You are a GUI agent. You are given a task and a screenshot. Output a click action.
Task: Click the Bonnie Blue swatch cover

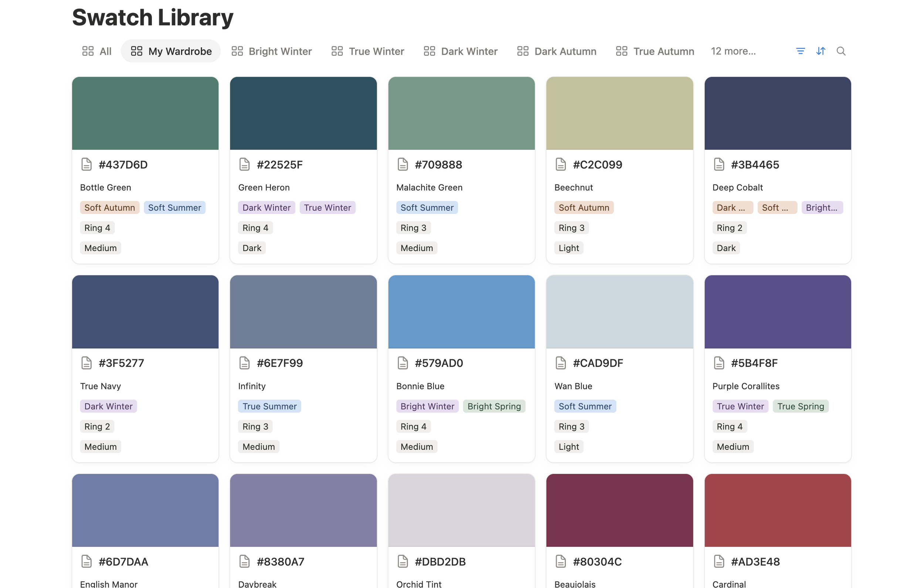pyautogui.click(x=461, y=312)
